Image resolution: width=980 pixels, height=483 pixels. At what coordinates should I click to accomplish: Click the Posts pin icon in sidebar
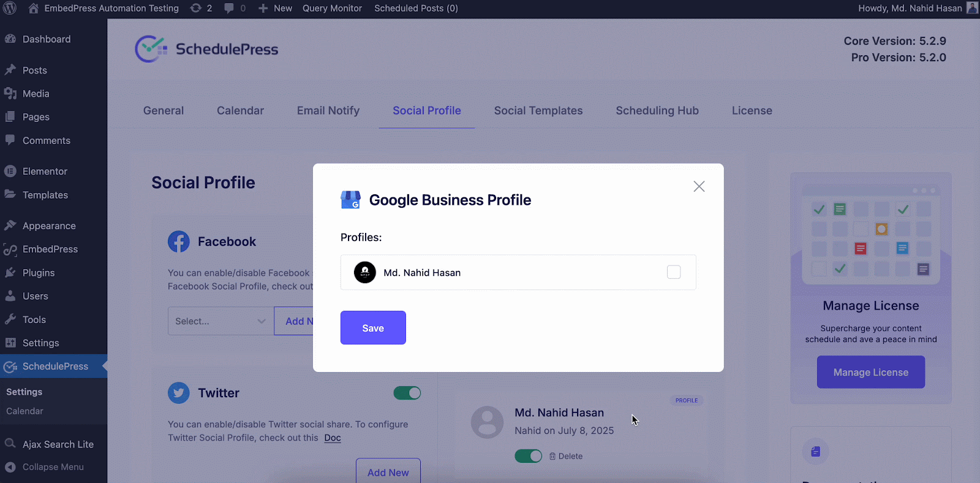[10, 70]
